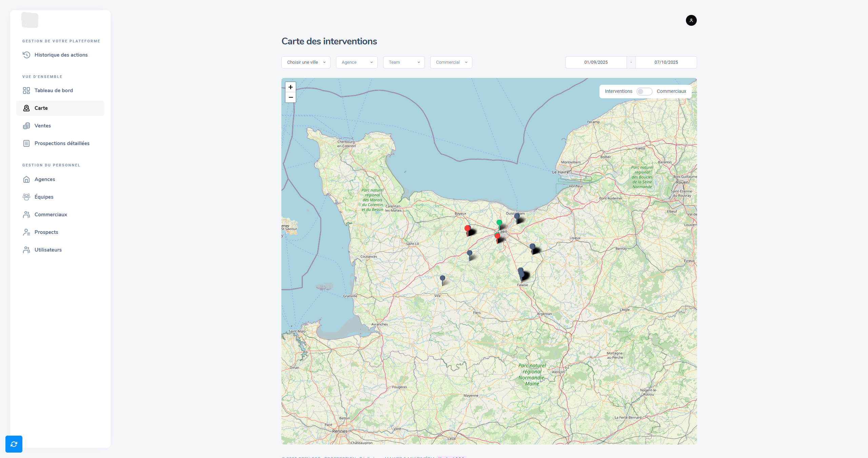Screen dimensions: 868x458
Task: Open the Team filter dropdown
Action: click(404, 62)
